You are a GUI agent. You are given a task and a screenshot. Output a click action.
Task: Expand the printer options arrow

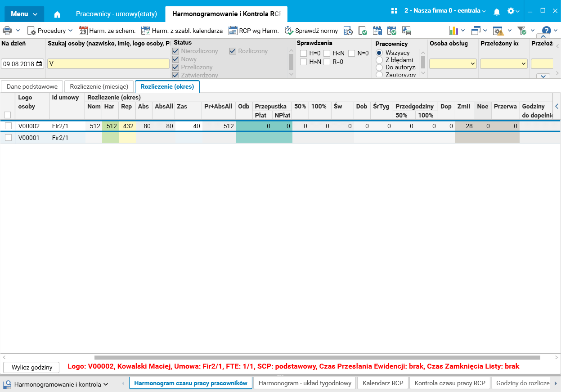tap(18, 31)
